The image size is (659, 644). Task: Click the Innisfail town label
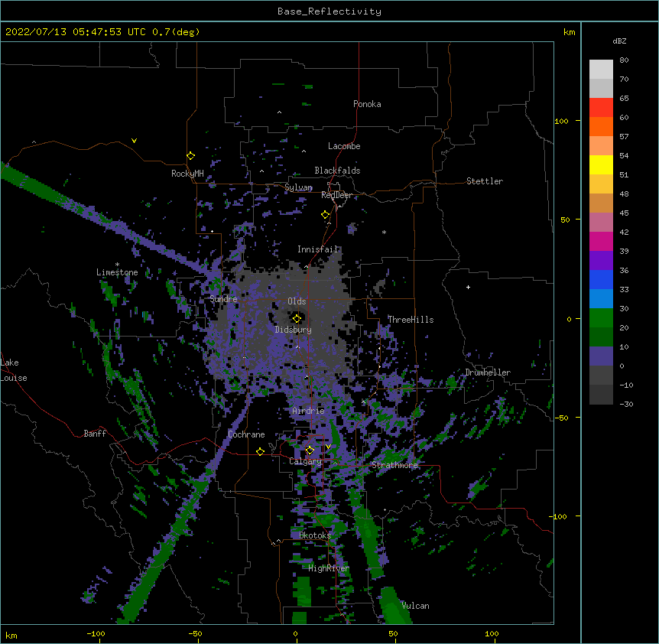[318, 249]
